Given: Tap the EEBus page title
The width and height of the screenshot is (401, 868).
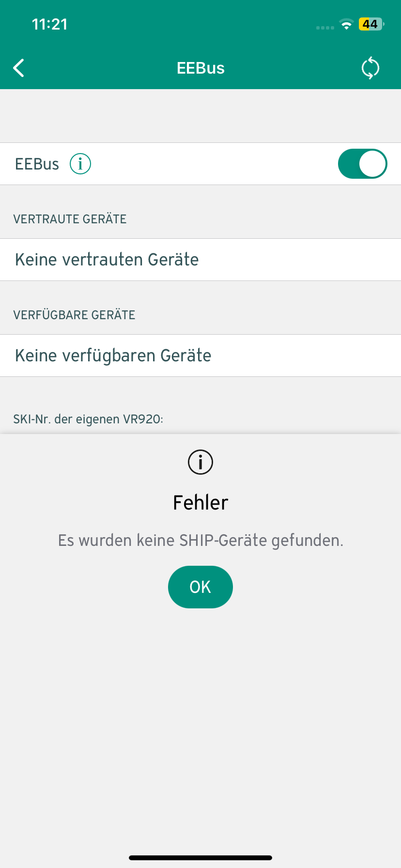Looking at the screenshot, I should click(200, 68).
